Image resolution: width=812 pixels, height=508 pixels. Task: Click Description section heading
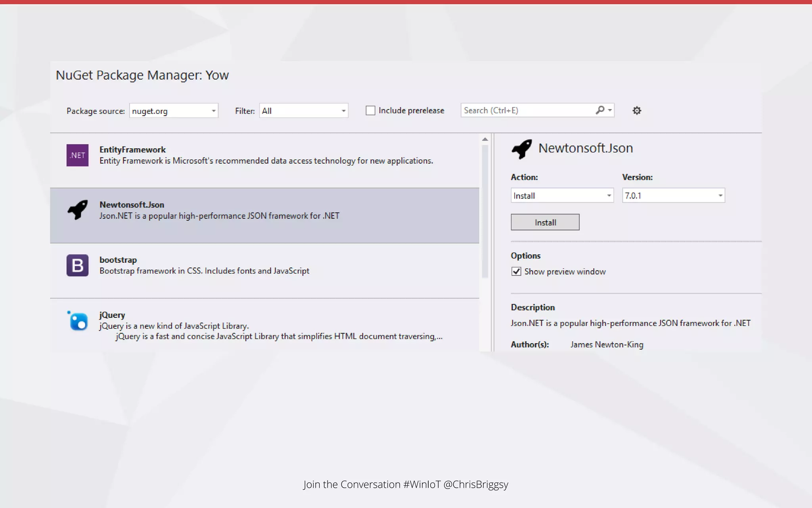(x=532, y=307)
